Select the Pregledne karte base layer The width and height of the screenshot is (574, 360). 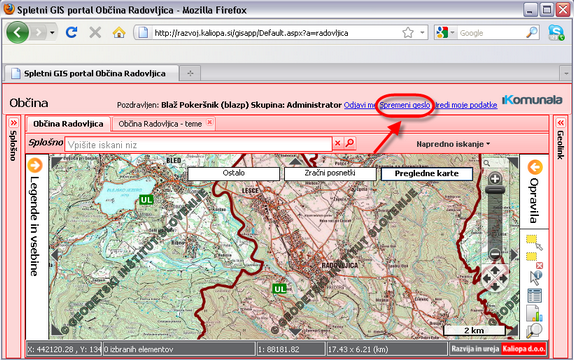(x=426, y=174)
